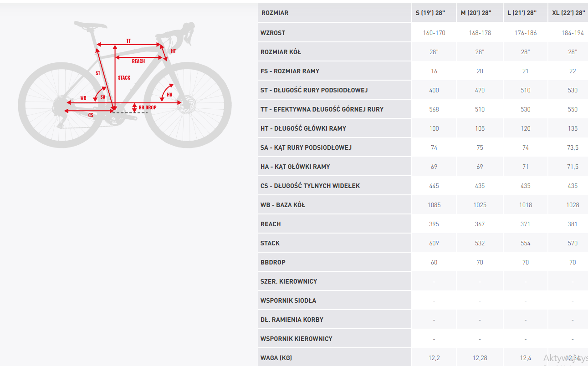Click the SA angle label on diagram
Image resolution: width=588 pixels, height=366 pixels.
103,97
